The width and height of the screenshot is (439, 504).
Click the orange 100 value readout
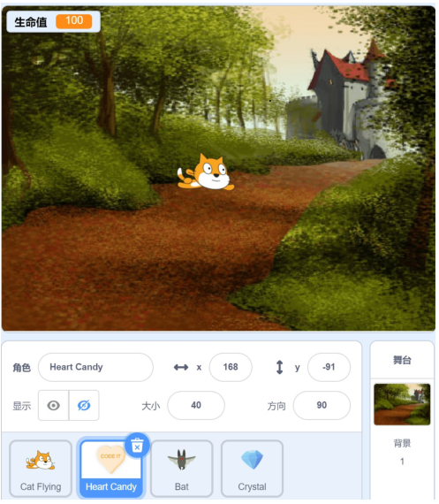(x=74, y=21)
